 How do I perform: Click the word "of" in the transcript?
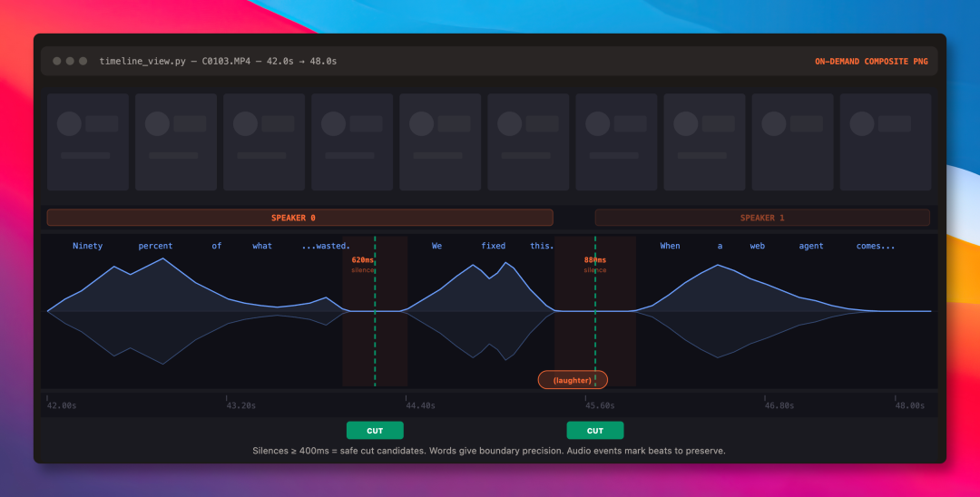pos(216,246)
